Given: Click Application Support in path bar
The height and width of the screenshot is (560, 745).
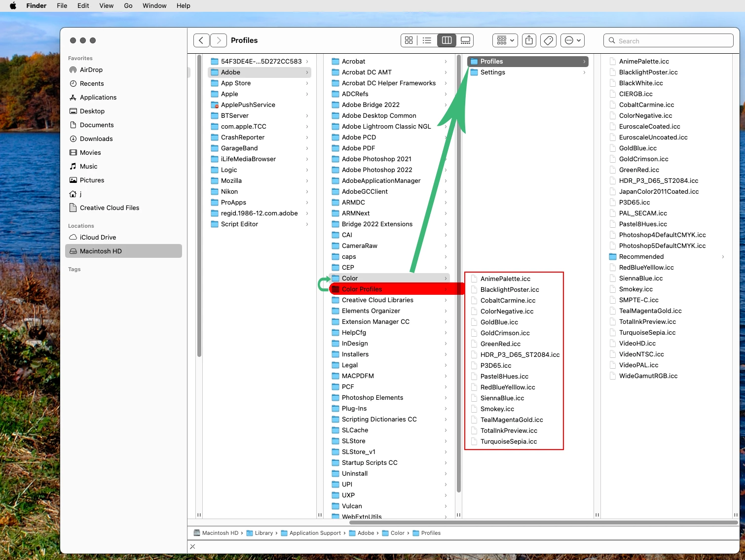Looking at the screenshot, I should pyautogui.click(x=311, y=533).
